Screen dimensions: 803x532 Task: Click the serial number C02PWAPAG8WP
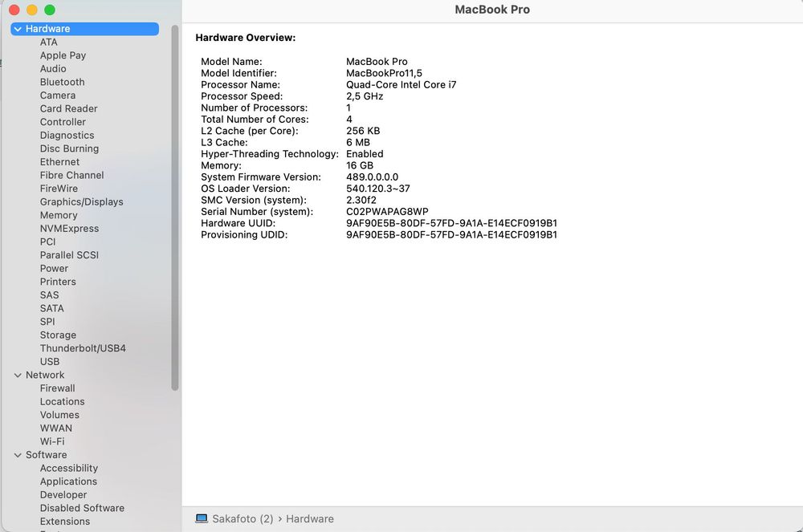(x=387, y=211)
